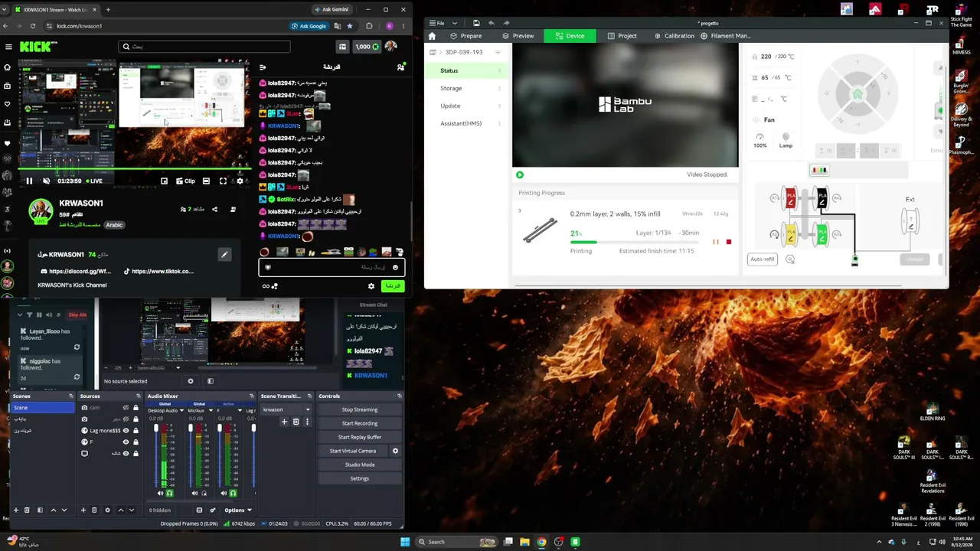
Task: Switch to the Preview tab
Action: pos(518,36)
